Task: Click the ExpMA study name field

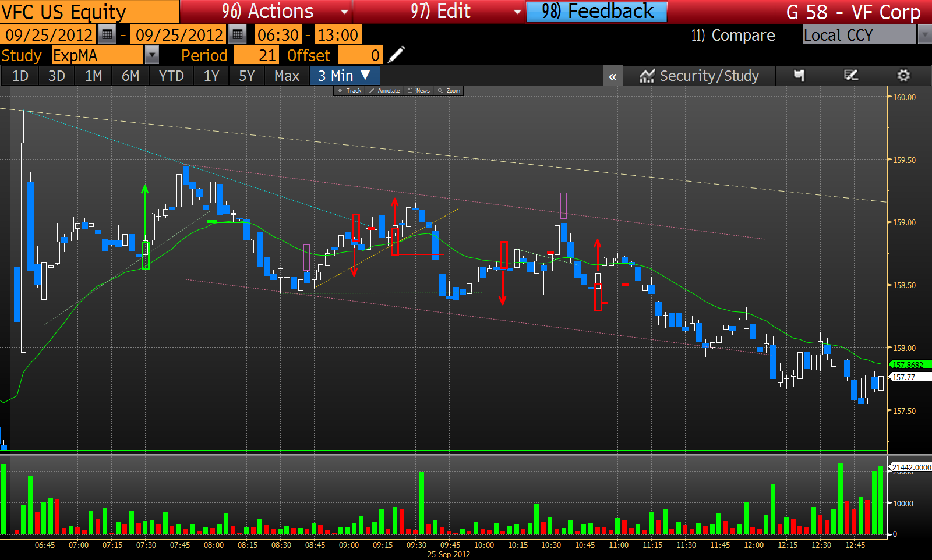Action: 97,55
